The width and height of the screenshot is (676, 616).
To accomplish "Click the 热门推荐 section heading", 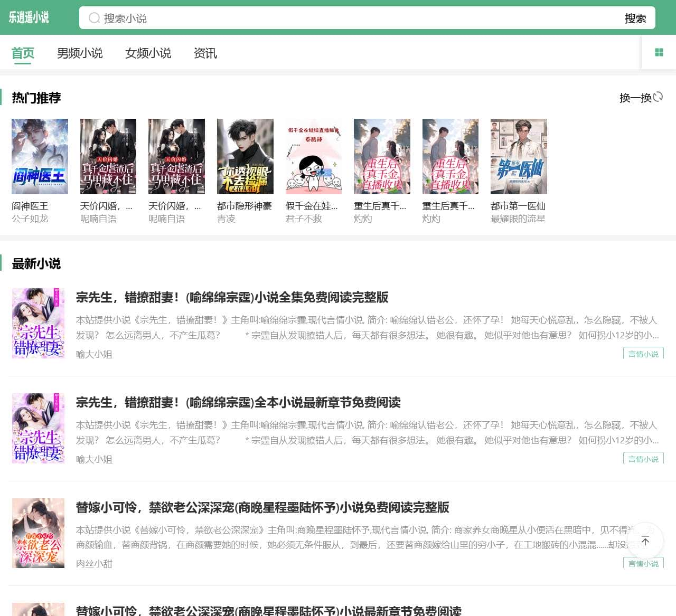I will [36, 98].
